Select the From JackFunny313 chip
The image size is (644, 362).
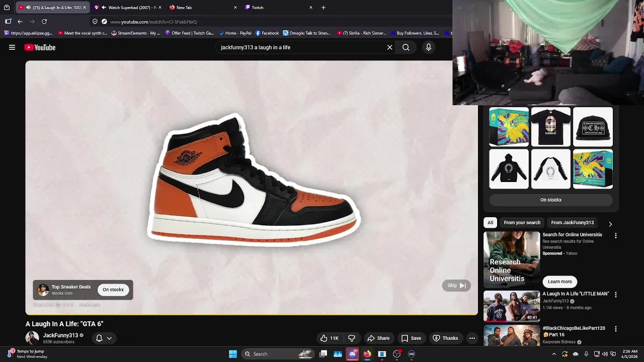click(572, 223)
